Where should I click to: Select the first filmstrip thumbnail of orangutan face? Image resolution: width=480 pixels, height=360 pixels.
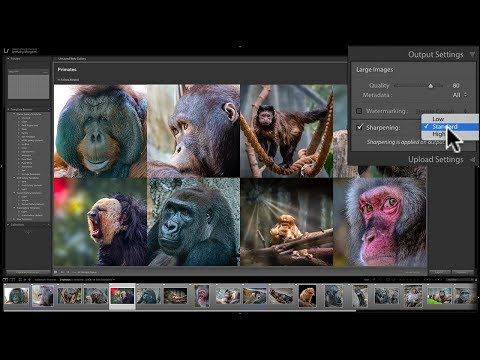pyautogui.click(x=16, y=296)
